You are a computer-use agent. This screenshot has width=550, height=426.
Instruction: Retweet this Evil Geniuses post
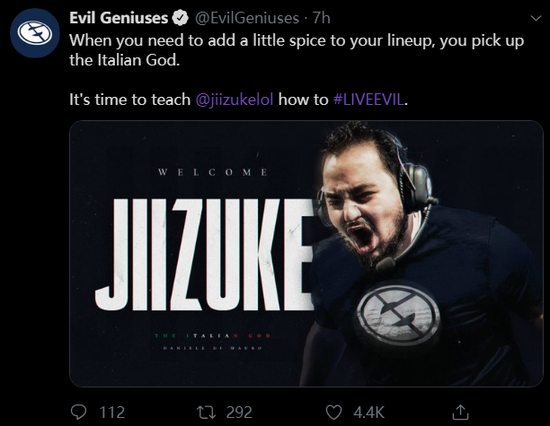[206, 412]
